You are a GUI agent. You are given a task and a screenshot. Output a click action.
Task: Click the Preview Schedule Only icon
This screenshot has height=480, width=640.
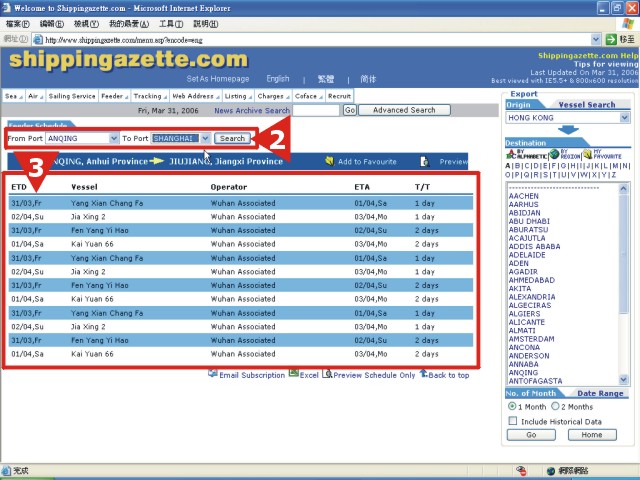pyautogui.click(x=327, y=373)
